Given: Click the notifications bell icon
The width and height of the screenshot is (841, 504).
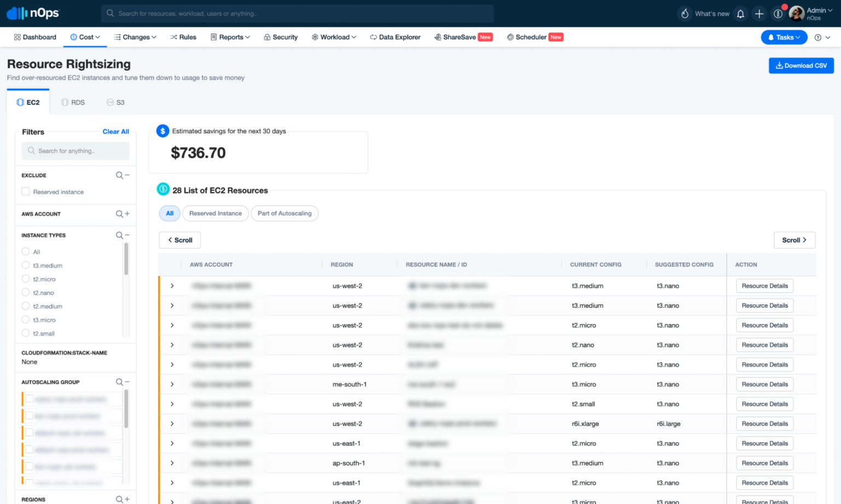Looking at the screenshot, I should pyautogui.click(x=740, y=13).
